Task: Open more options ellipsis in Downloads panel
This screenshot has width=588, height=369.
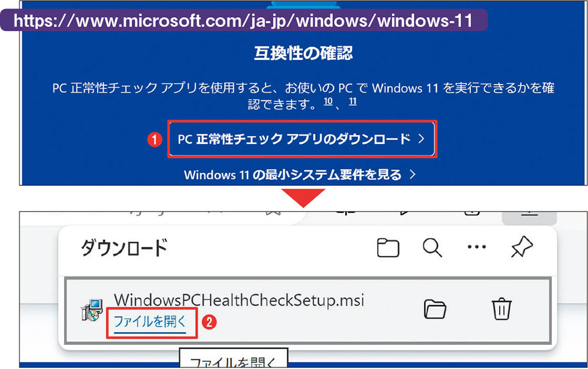Action: click(x=477, y=247)
